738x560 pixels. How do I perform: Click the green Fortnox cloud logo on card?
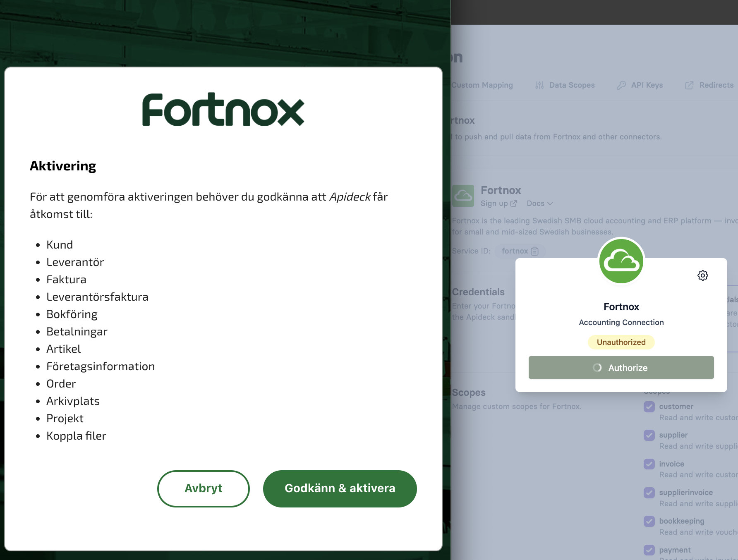pos(621,261)
